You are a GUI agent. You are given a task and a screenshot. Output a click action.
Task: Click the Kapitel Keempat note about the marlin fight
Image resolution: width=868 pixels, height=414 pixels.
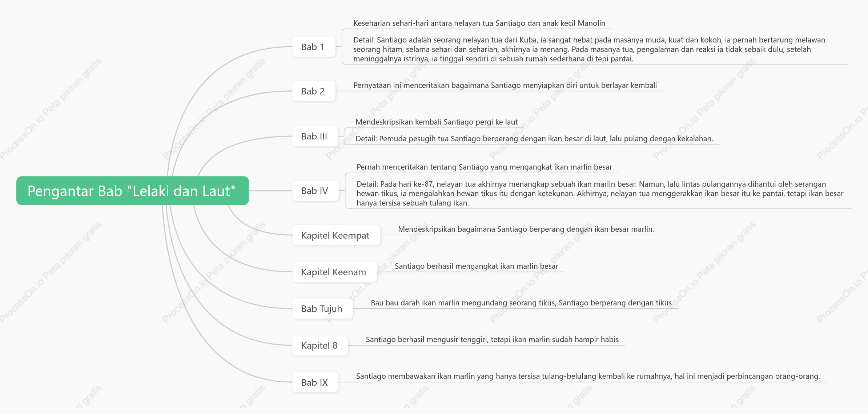526,229
